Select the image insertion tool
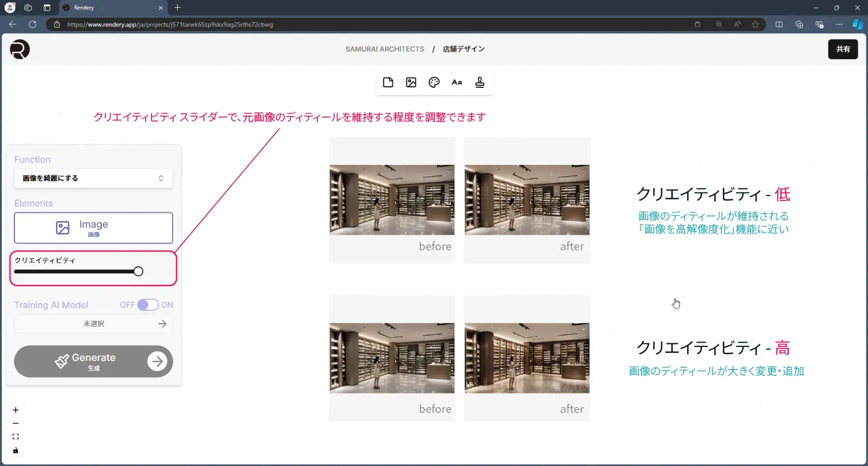Image resolution: width=868 pixels, height=466 pixels. click(411, 82)
